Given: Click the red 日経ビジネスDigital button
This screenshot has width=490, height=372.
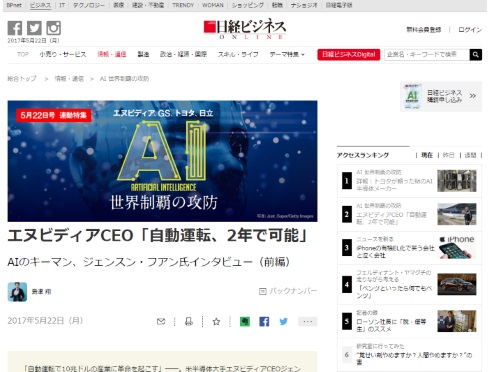Looking at the screenshot, I should tap(349, 54).
